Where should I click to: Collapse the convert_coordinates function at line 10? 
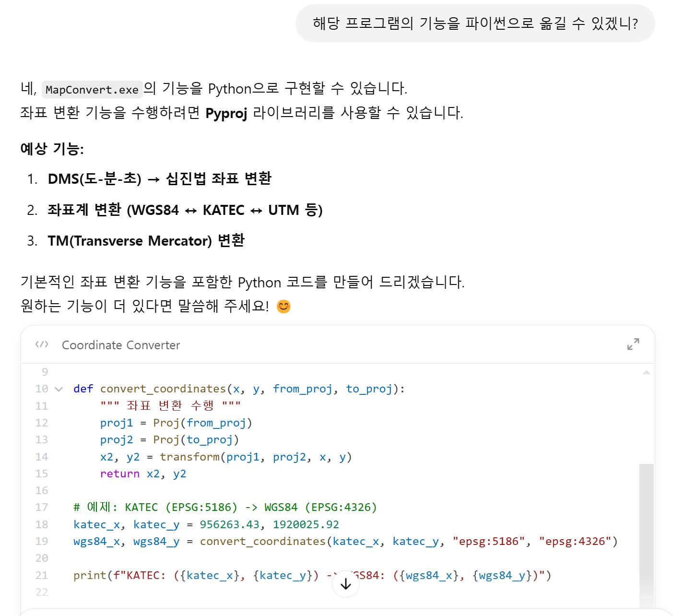[59, 389]
